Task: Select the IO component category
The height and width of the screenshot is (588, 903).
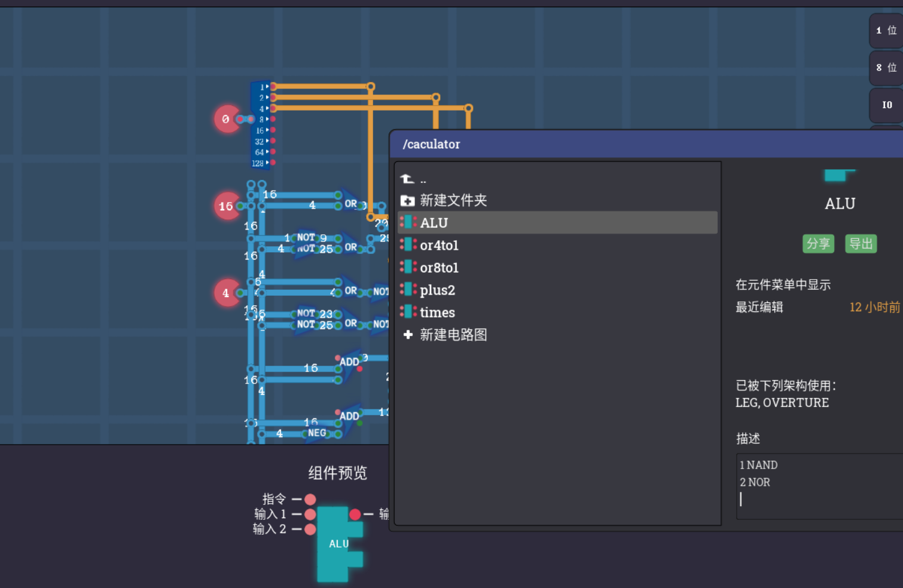Action: [886, 105]
